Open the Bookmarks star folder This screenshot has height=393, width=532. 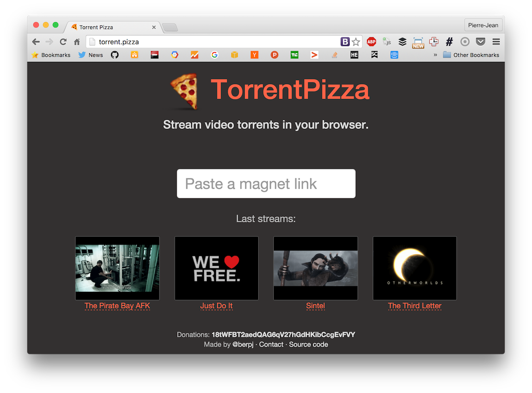(x=51, y=55)
